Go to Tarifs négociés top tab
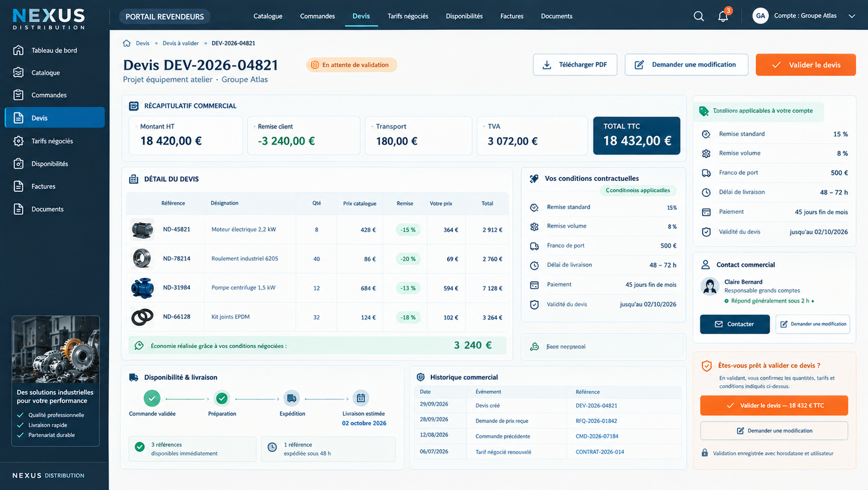This screenshot has width=868, height=490. coord(408,16)
